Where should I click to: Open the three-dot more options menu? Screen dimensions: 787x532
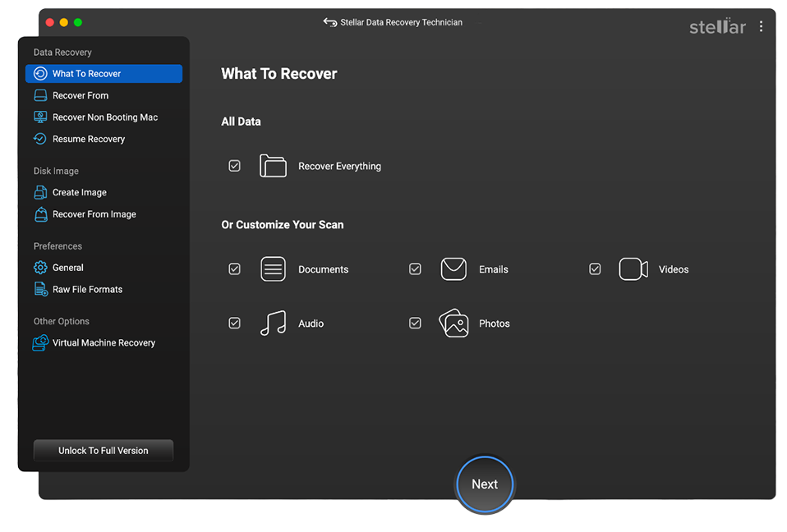[x=761, y=26]
